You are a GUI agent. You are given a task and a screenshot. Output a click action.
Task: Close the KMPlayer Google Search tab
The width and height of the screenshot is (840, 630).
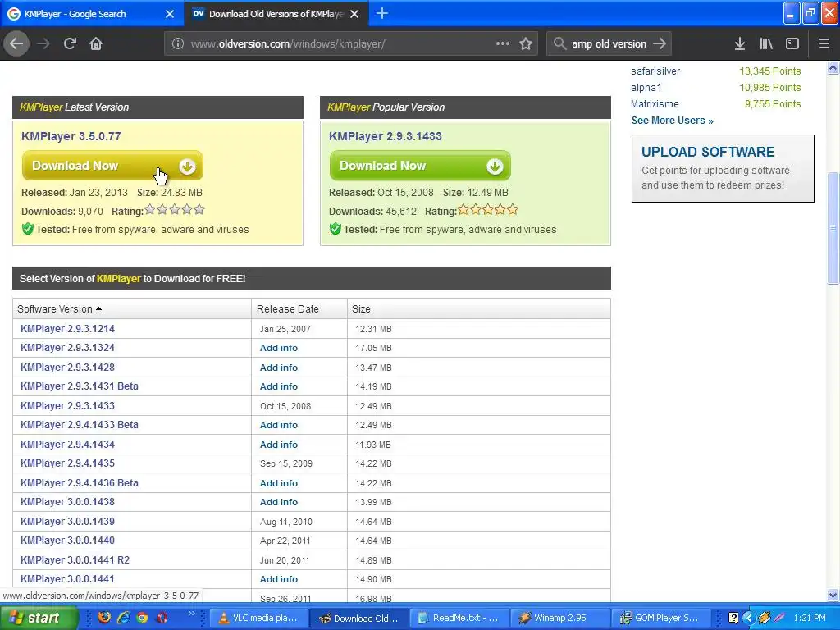coord(170,14)
